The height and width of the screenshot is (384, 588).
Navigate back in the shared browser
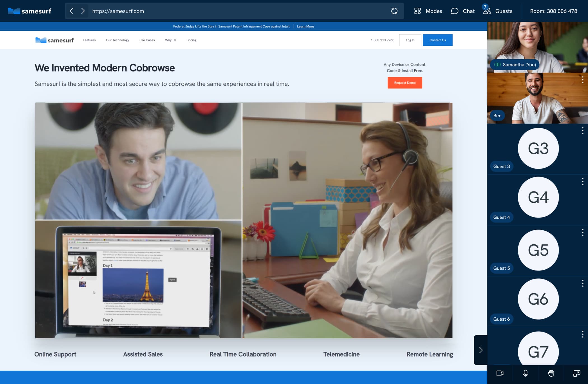pos(72,11)
